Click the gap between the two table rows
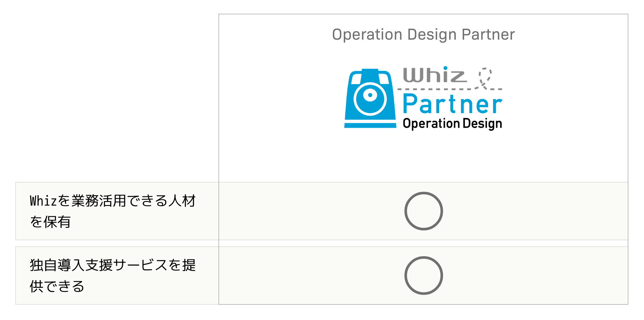644x320 pixels. 322,243
